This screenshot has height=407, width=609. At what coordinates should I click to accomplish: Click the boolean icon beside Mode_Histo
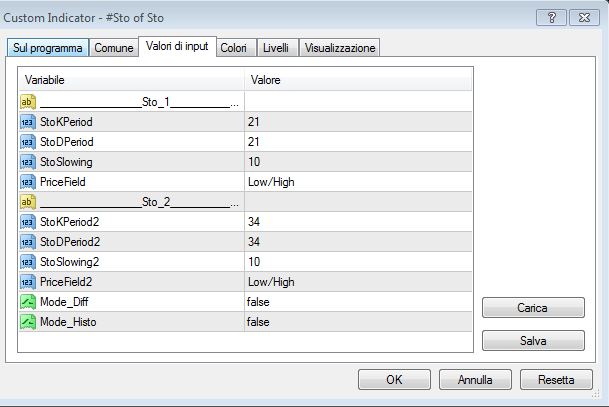(x=28, y=322)
